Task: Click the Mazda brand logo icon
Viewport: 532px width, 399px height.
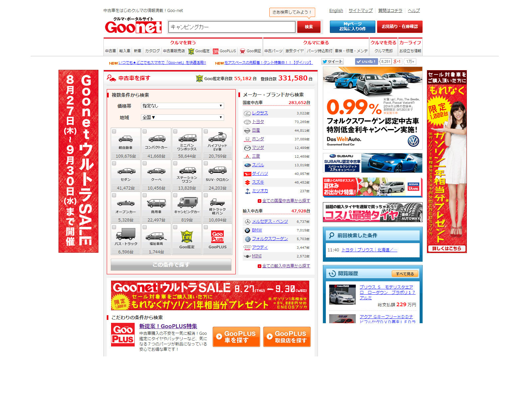Action: click(x=247, y=148)
